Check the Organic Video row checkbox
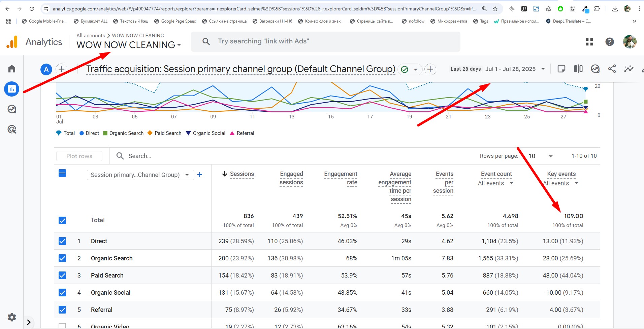Image resolution: width=644 pixels, height=329 pixels. (62, 326)
